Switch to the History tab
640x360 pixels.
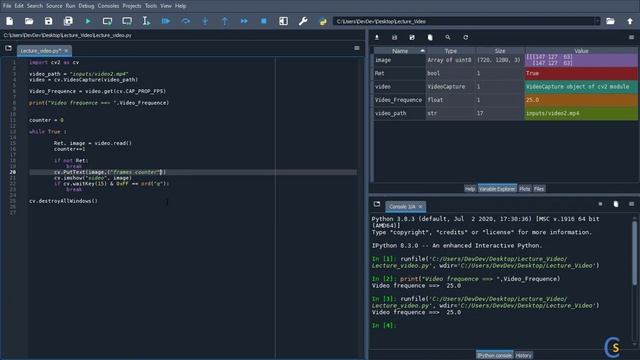pos(524,355)
